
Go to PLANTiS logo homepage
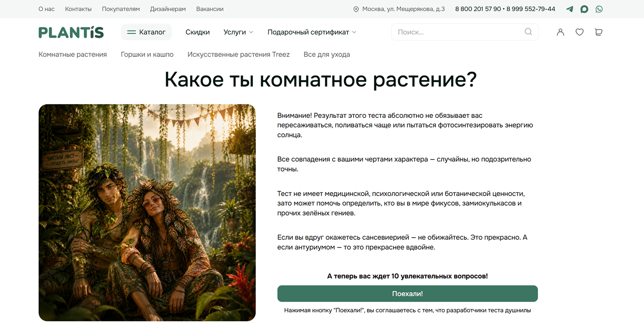pyautogui.click(x=71, y=32)
